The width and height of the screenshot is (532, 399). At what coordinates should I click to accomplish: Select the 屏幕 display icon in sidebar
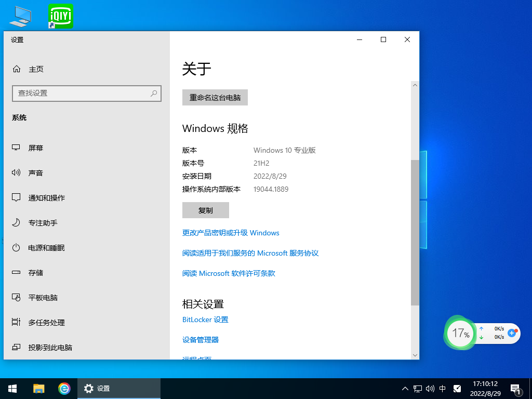pyautogui.click(x=16, y=148)
